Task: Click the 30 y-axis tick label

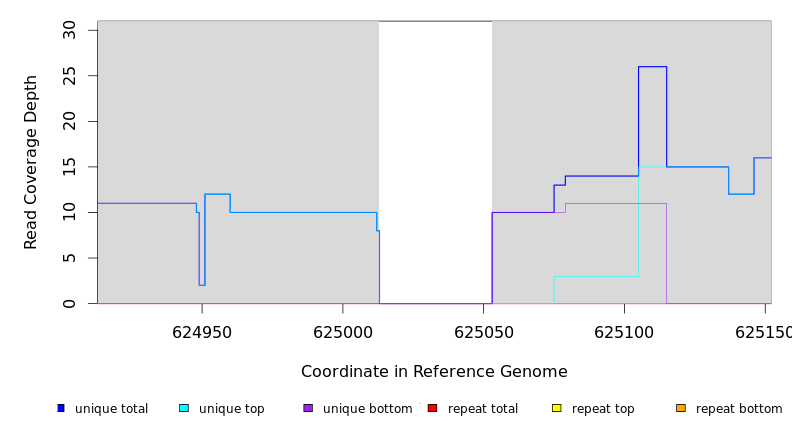Action: click(x=69, y=30)
